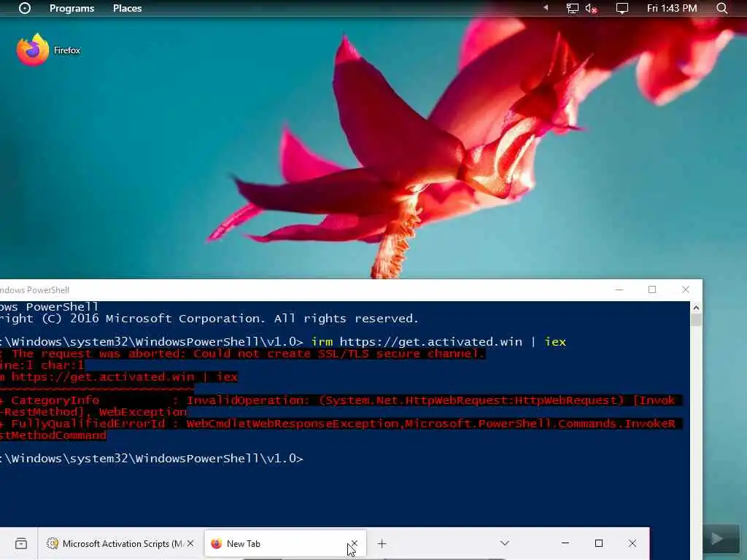The width and height of the screenshot is (747, 560).
Task: Click the PowerShell vertical scrollbar thumb
Action: 696,319
